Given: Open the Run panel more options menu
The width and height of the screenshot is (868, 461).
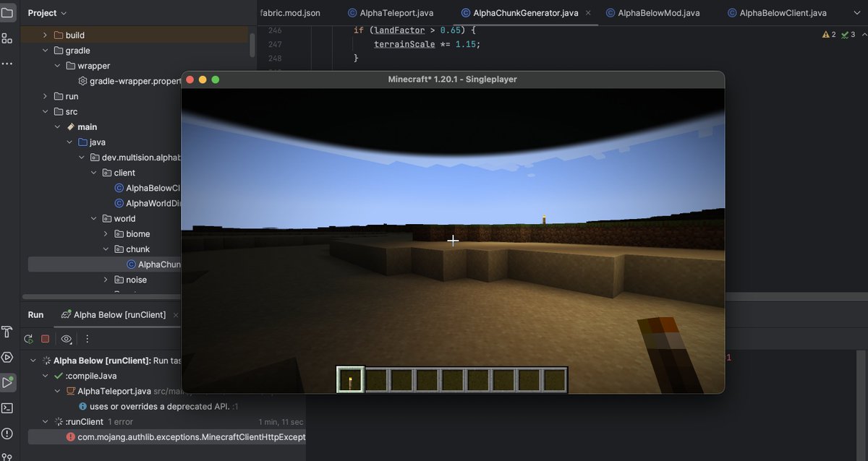Looking at the screenshot, I should (88, 339).
